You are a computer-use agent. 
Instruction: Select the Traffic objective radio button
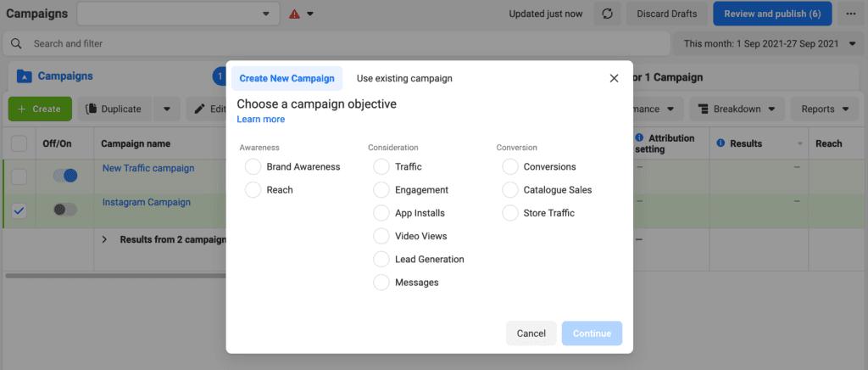pos(381,167)
